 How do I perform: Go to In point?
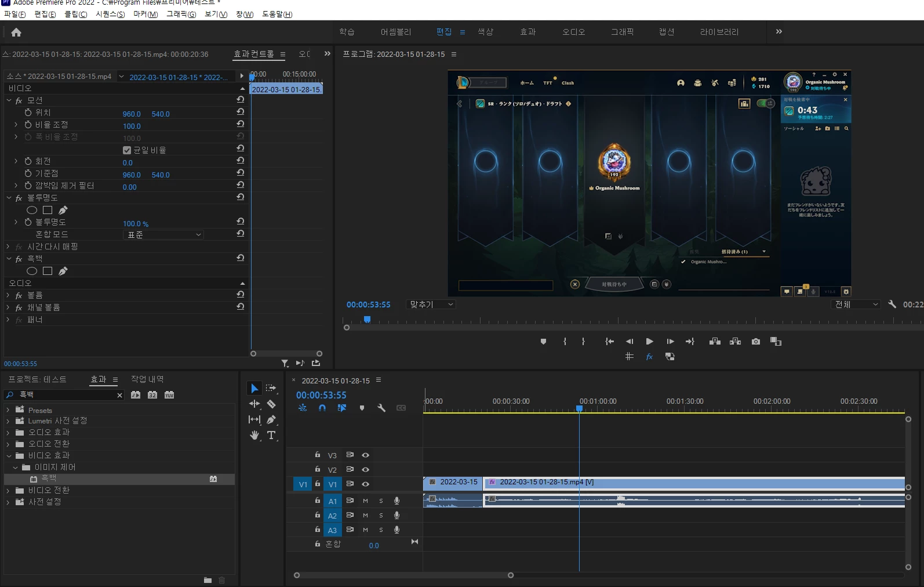pos(609,342)
